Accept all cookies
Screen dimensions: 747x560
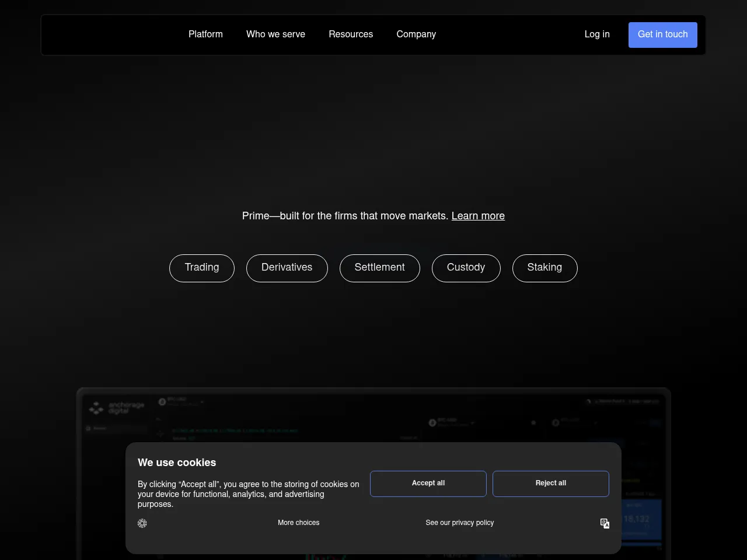click(428, 484)
